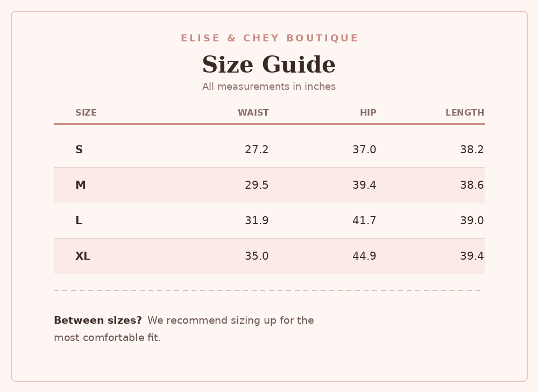Click the XL size row label

83,256
